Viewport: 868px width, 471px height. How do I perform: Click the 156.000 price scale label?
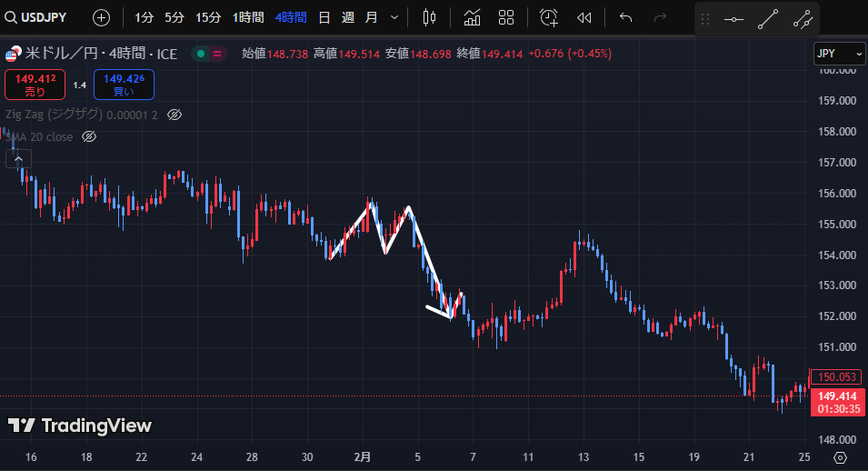[x=837, y=194]
